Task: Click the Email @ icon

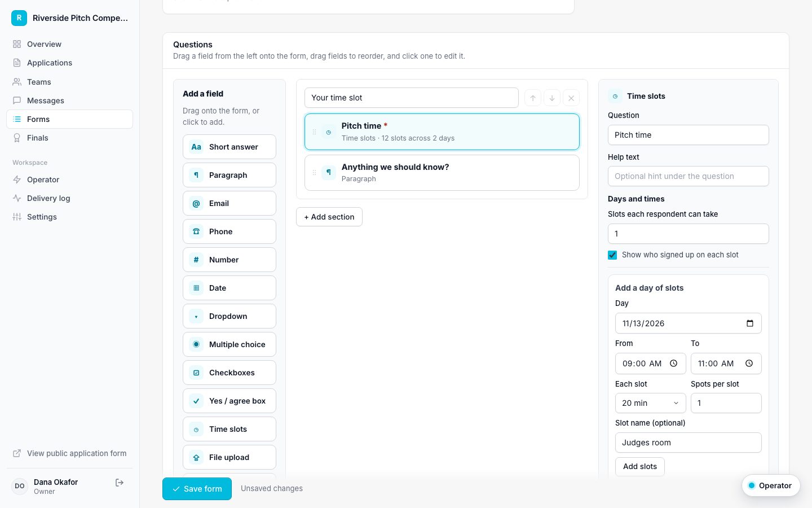Action: (196, 203)
